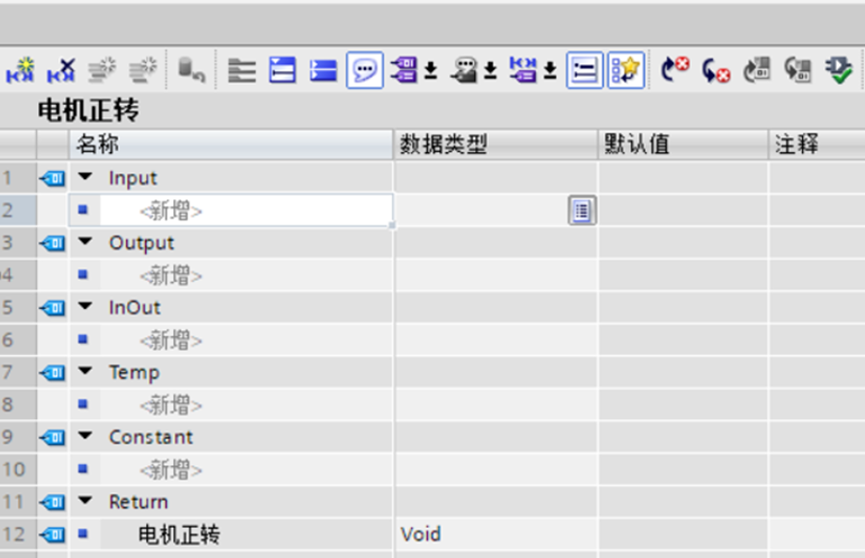Collapse the Temp section
The height and width of the screenshot is (558, 865).
coord(86,371)
